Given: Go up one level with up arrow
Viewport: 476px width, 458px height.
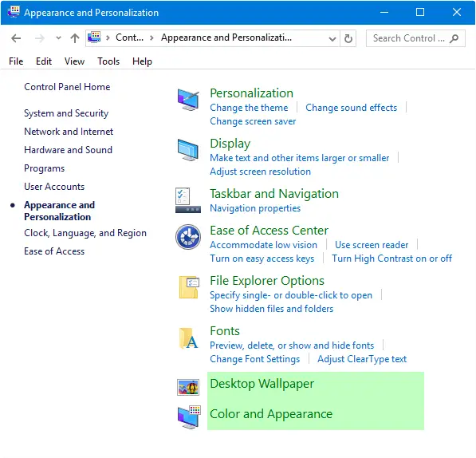Looking at the screenshot, I should pyautogui.click(x=75, y=38).
